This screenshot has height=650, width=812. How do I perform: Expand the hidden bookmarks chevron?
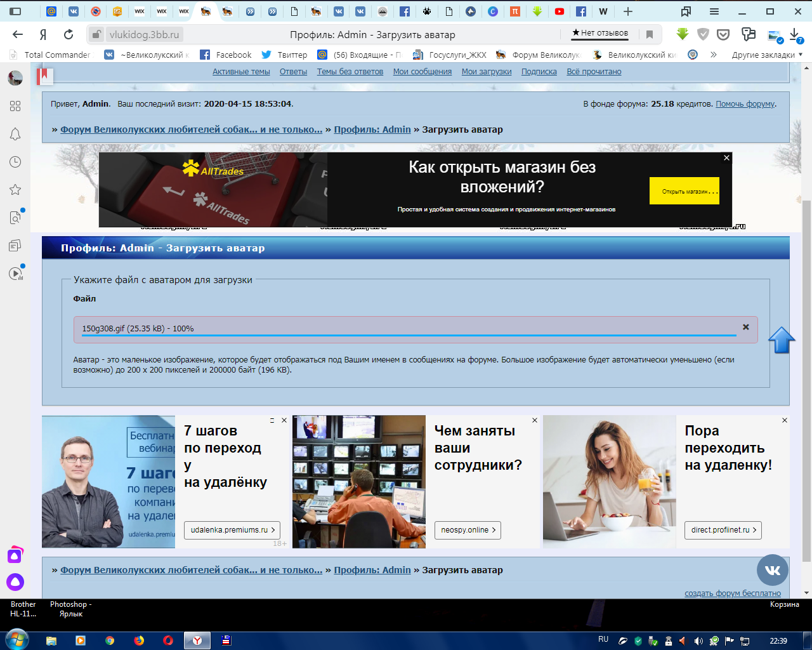tap(714, 55)
